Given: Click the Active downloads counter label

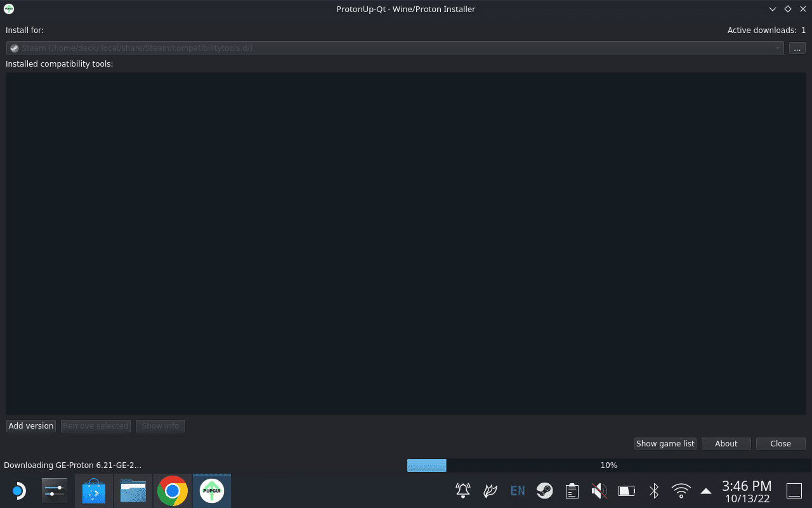Looking at the screenshot, I should [x=766, y=30].
